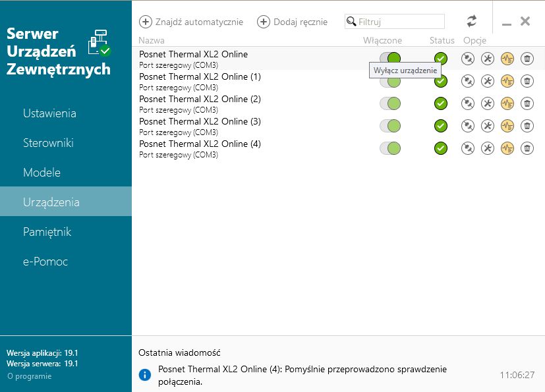Image resolution: width=545 pixels, height=392 pixels.
Task: Test connection of Posnet Thermal XL2 Online (2)
Action: coord(467,103)
